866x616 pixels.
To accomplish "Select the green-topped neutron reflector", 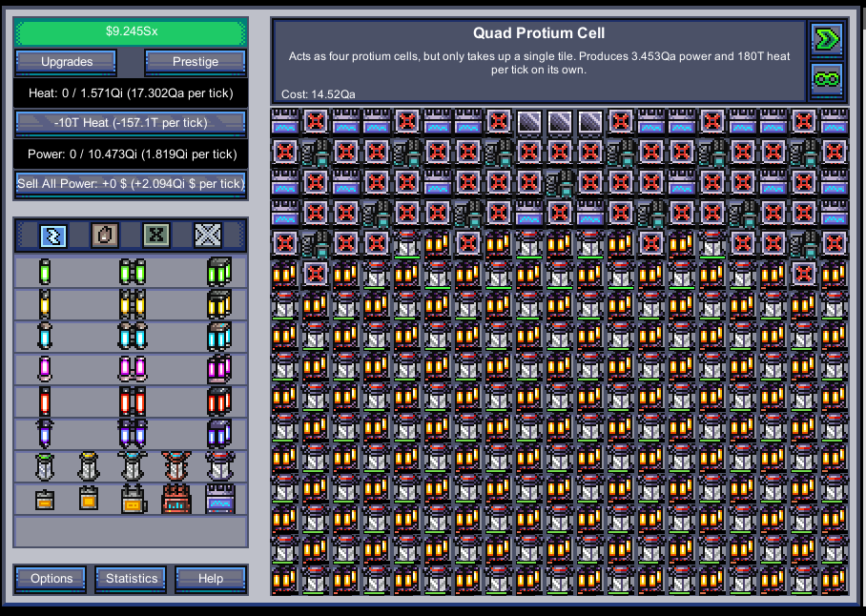I will pyautogui.click(x=45, y=466).
